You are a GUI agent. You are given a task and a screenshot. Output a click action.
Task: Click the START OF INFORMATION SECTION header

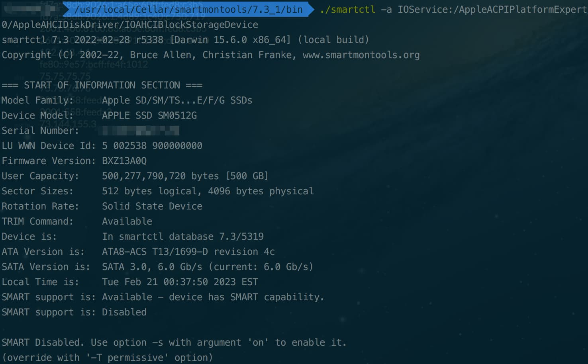click(x=102, y=85)
